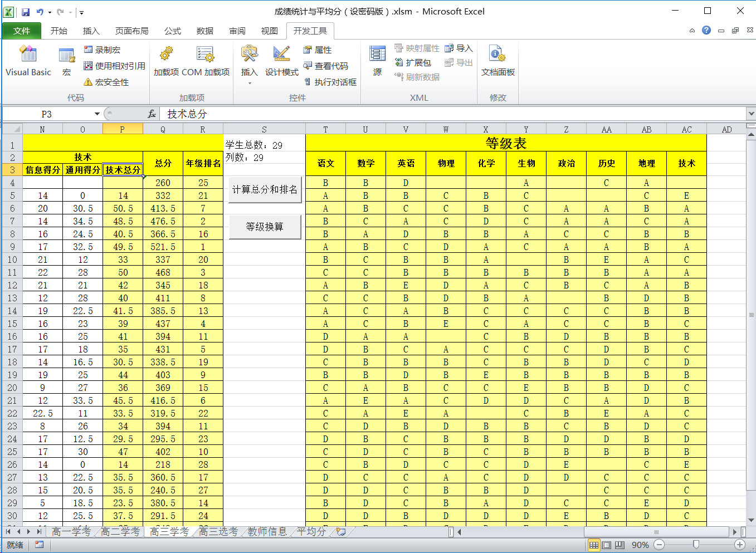Toggle Use Relative References
The image size is (756, 553).
(x=114, y=66)
